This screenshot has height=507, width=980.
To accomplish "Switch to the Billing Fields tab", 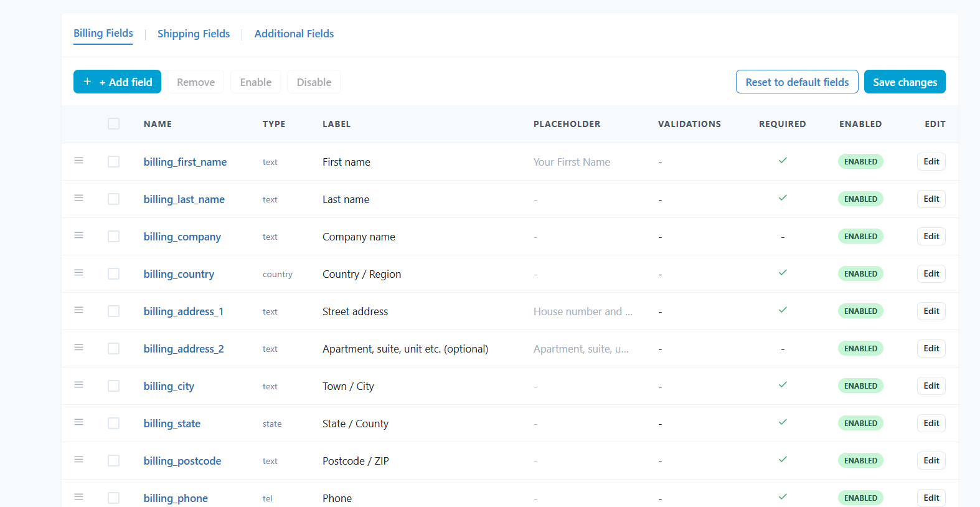I will pyautogui.click(x=103, y=34).
